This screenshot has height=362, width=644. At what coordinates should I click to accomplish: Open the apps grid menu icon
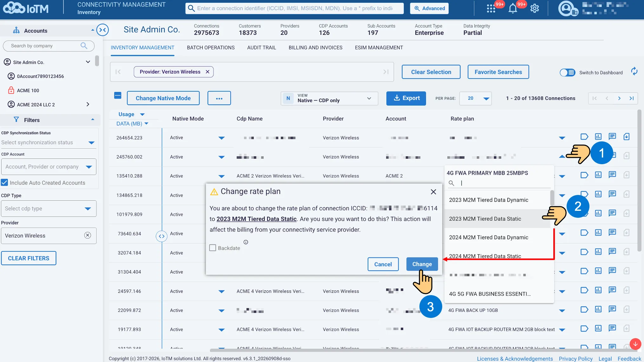(x=491, y=9)
